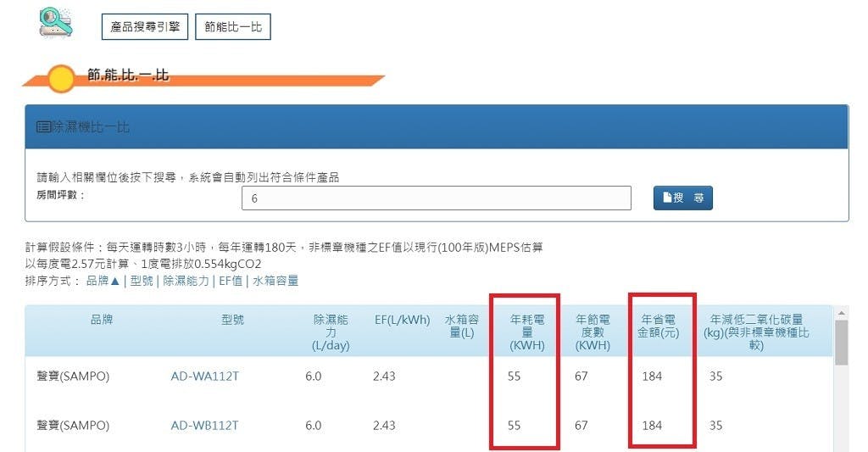The image size is (868, 452).
Task: Click the 搜尋 button
Action: [683, 198]
